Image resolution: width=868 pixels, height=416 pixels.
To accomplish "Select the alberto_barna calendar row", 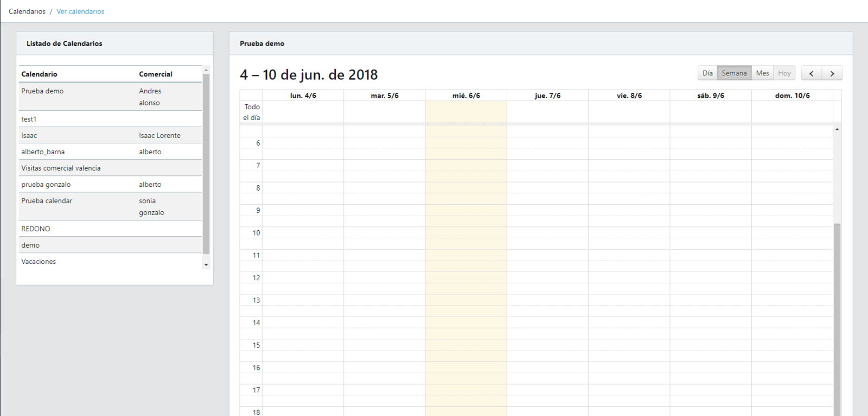I will [43, 152].
